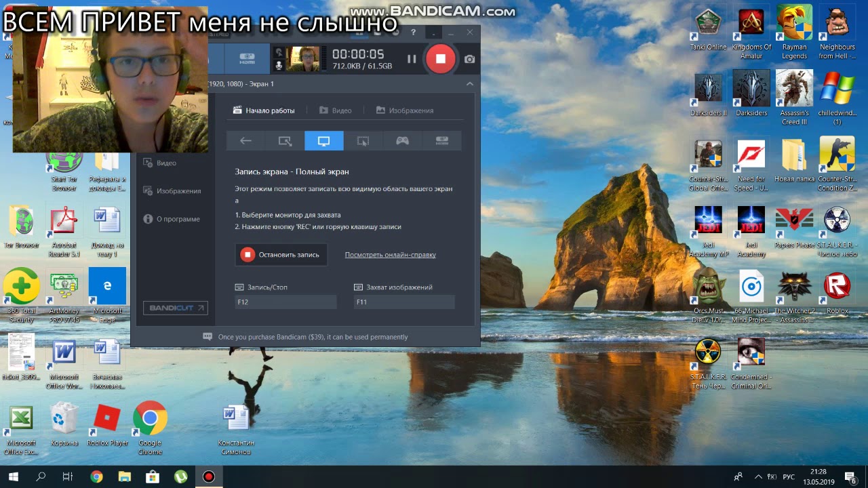Screen dimensions: 868x488
Task: Click the webcam preview thumbnail in Bandicam
Action: (x=303, y=58)
